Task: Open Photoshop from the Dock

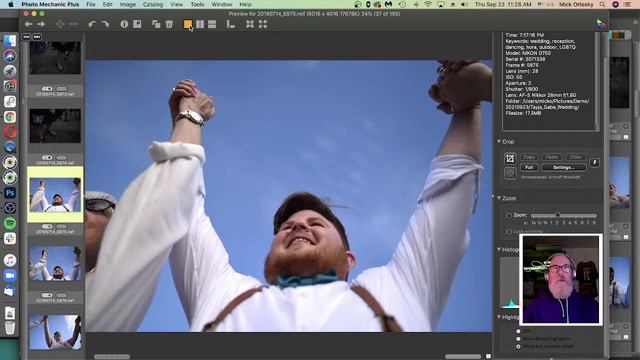Action: (10, 193)
